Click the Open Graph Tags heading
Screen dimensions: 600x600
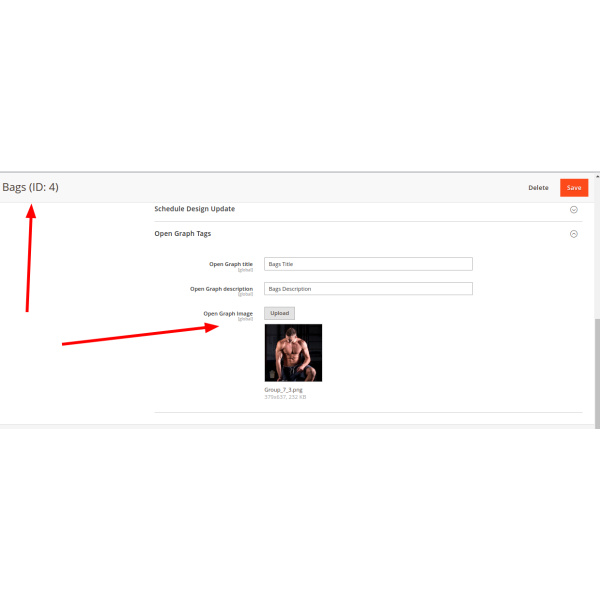(183, 233)
